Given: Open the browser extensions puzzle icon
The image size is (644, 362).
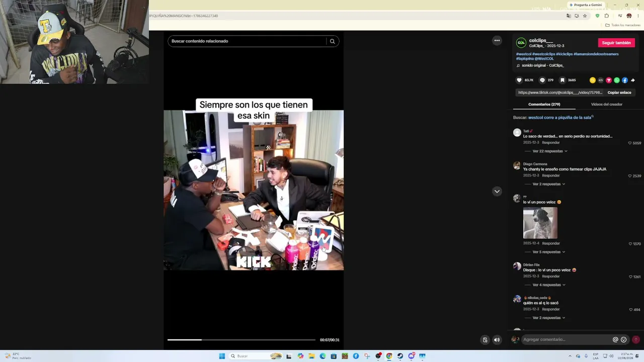Looking at the screenshot, I should 606,16.
